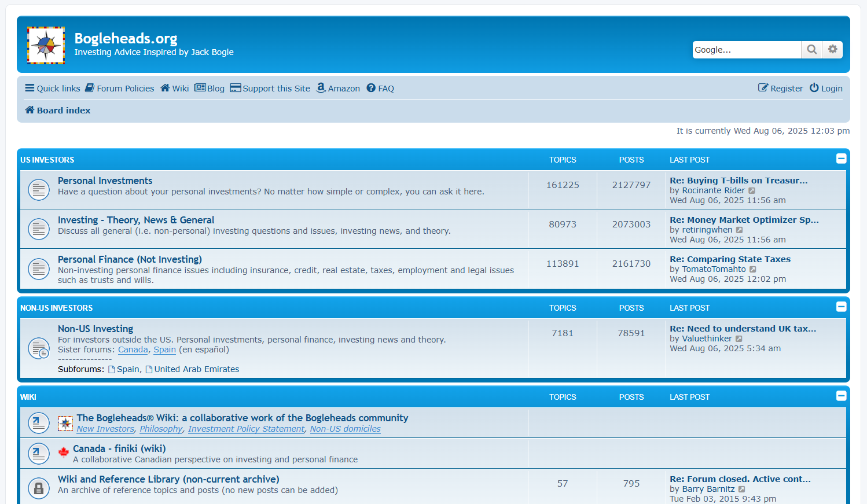The width and height of the screenshot is (867, 504).
Task: View latest post icon by Rocinante Rider
Action: (752, 190)
